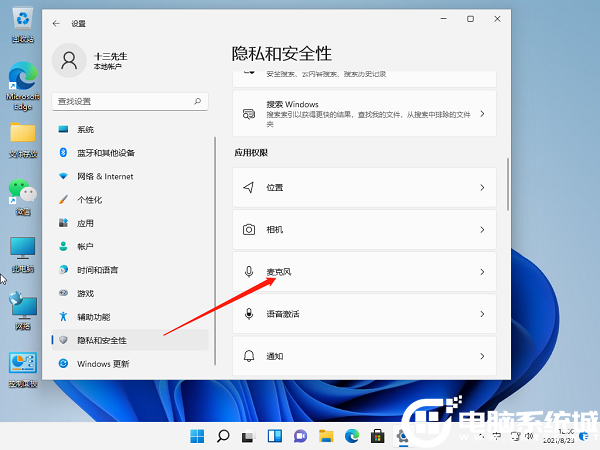Open the Windows Start menu
Viewport: 600px width, 450px height.
[197, 436]
